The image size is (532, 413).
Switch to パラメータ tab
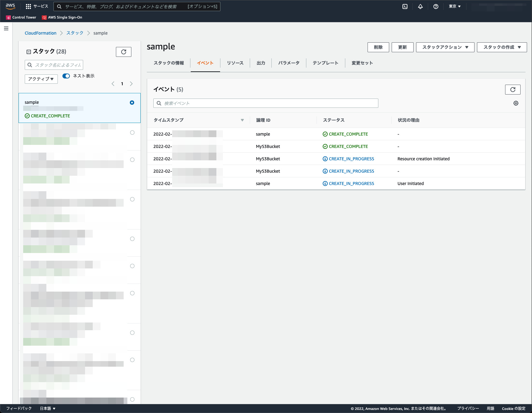(x=289, y=63)
